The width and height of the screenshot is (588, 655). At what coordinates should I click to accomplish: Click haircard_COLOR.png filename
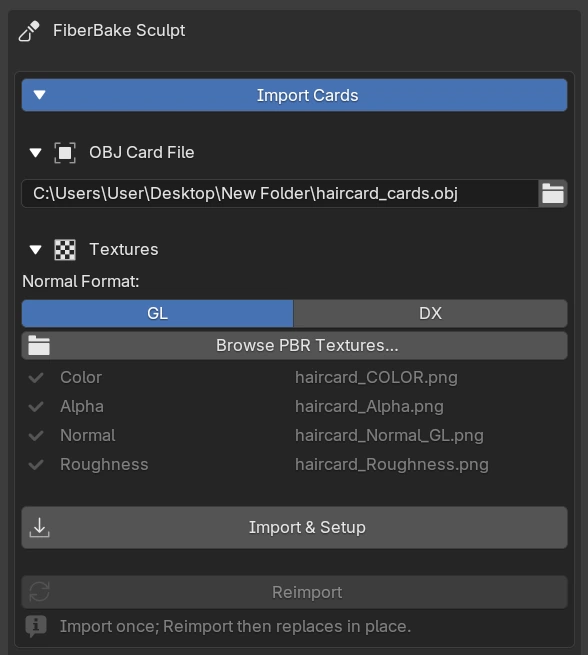click(x=376, y=378)
